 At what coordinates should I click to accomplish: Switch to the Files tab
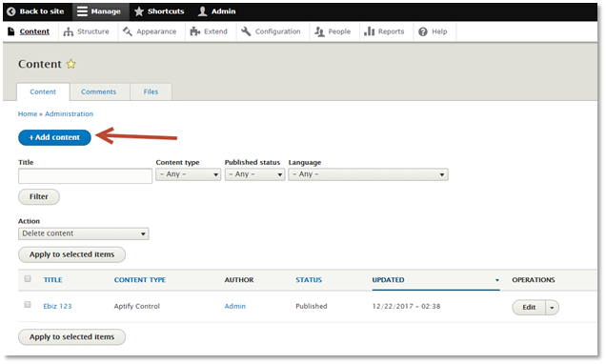(151, 92)
